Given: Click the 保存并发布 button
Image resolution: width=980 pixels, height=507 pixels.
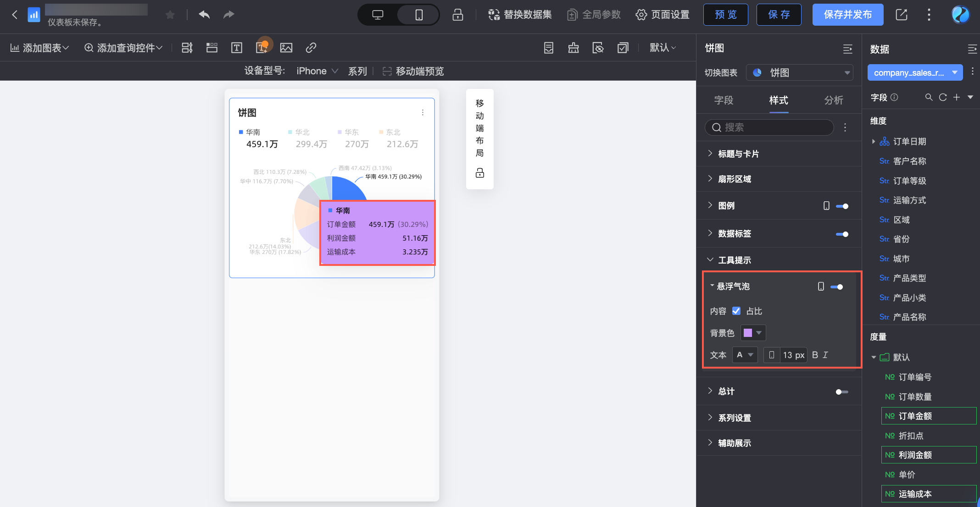Looking at the screenshot, I should point(847,15).
